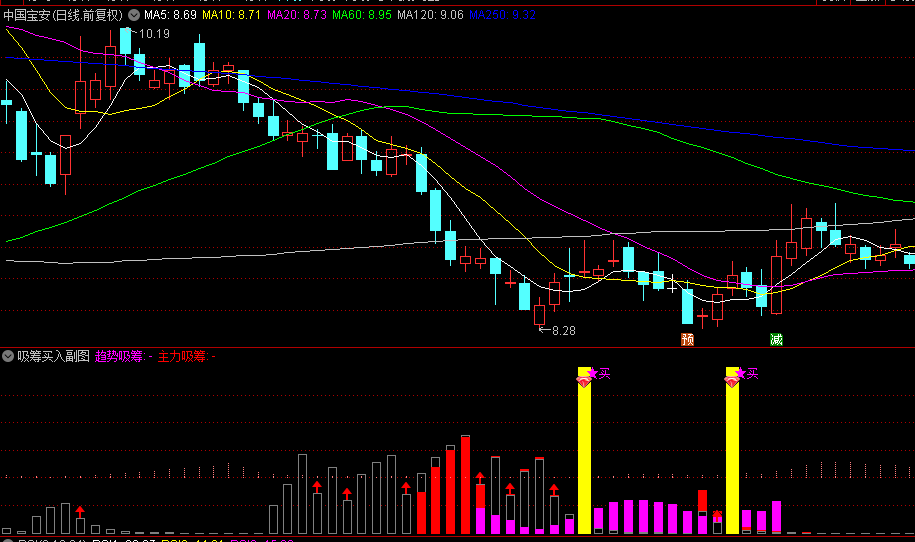Select the right tall yellow signal bar

[732, 450]
